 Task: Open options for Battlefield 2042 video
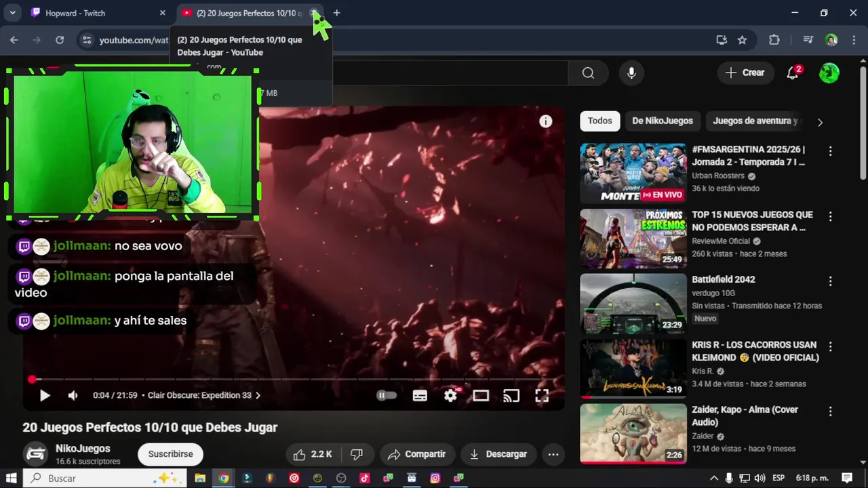click(830, 281)
